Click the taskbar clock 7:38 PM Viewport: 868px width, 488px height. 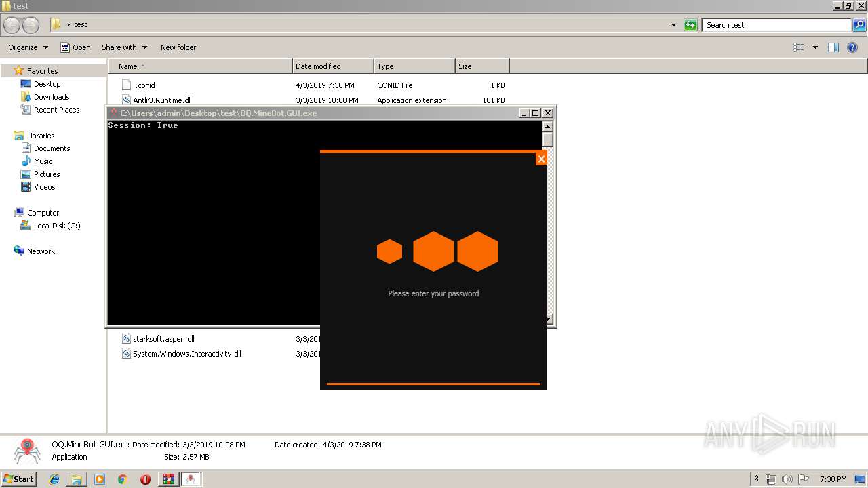[x=833, y=479]
